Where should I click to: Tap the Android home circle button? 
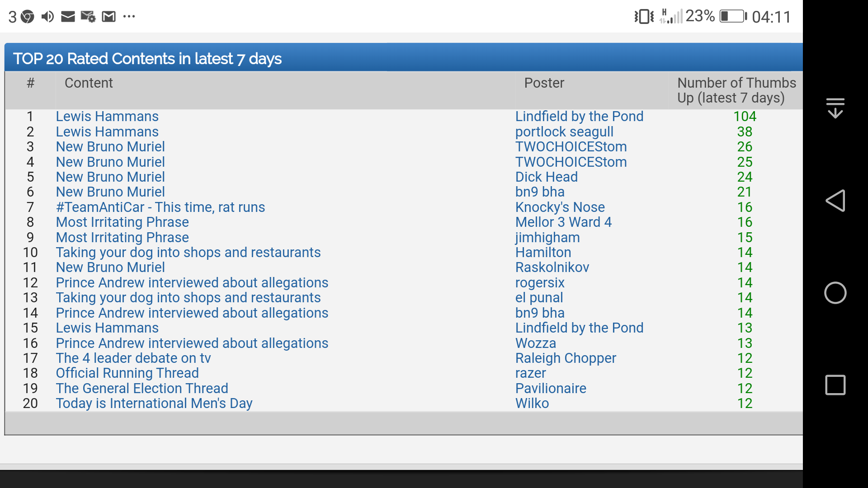point(835,293)
